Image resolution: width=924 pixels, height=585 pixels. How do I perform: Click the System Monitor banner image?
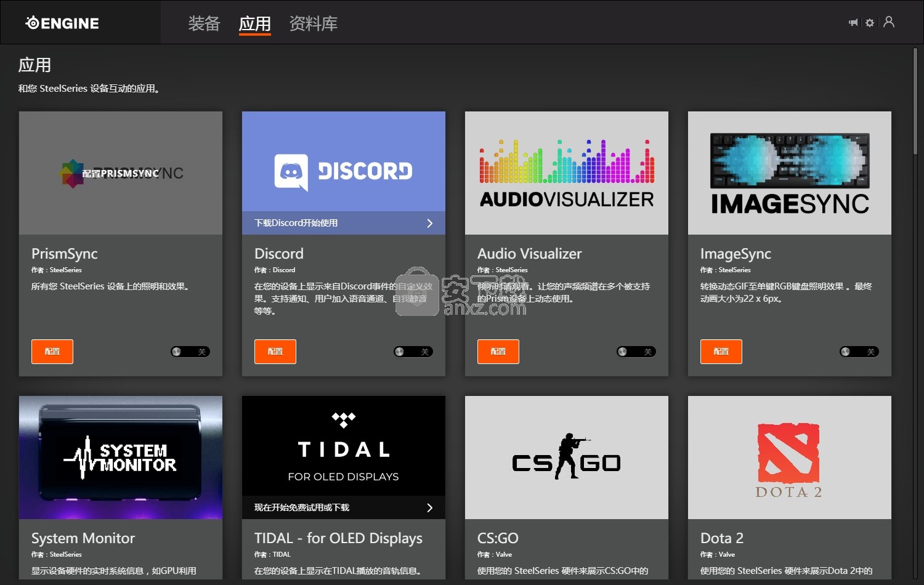coord(121,458)
